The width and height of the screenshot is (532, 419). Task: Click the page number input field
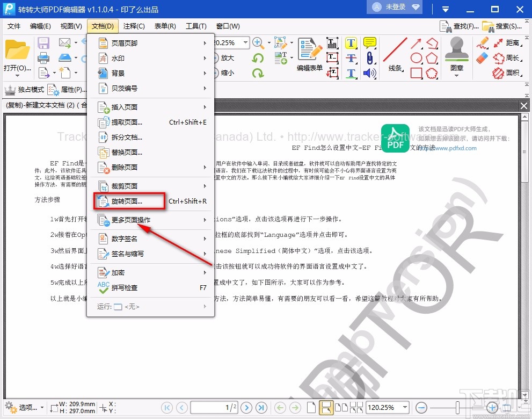pyautogui.click(x=214, y=407)
